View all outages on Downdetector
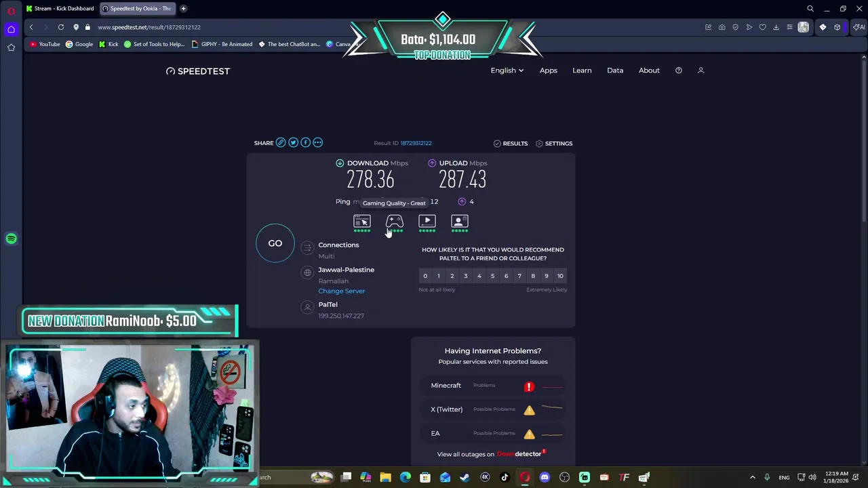The width and height of the screenshot is (868, 488). [492, 454]
